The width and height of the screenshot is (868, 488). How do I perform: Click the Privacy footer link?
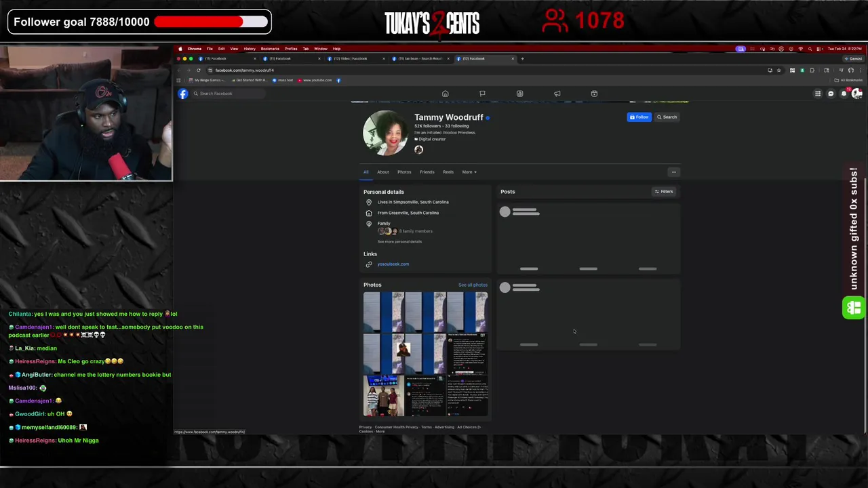click(x=365, y=427)
